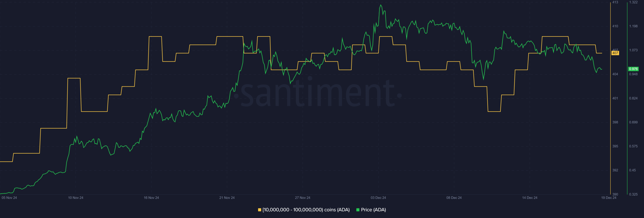Screen dimensions: 644x218
Task: Pick the 03 Dec 24 date marker
Action: coord(378,198)
